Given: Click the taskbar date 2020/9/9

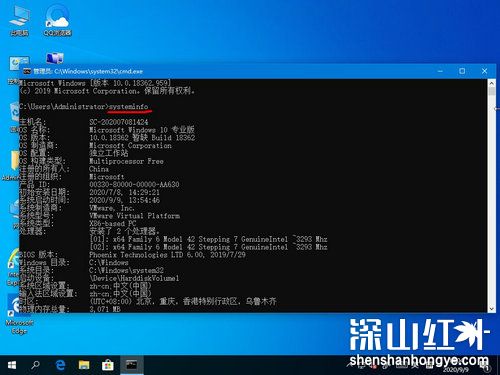Looking at the screenshot, I should coord(456,370).
